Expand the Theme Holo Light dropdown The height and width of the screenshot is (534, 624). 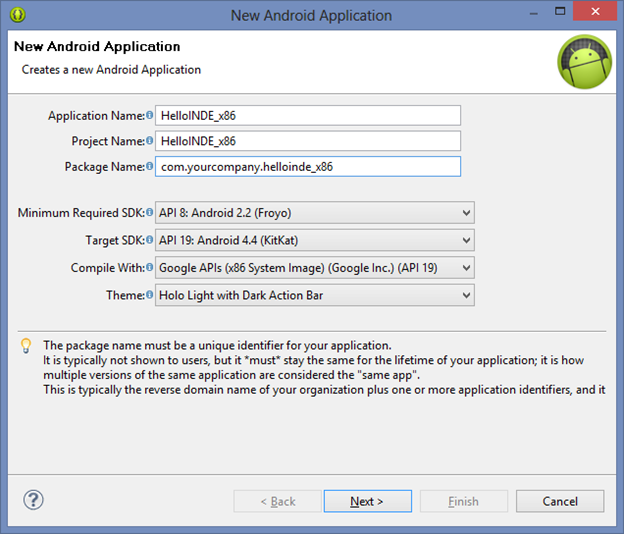click(314, 295)
